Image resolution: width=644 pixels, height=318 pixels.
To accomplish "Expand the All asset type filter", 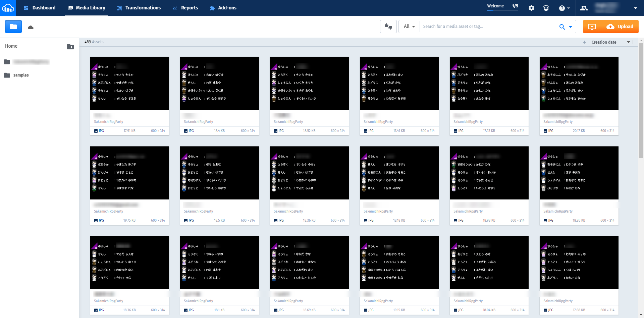I will pyautogui.click(x=409, y=27).
